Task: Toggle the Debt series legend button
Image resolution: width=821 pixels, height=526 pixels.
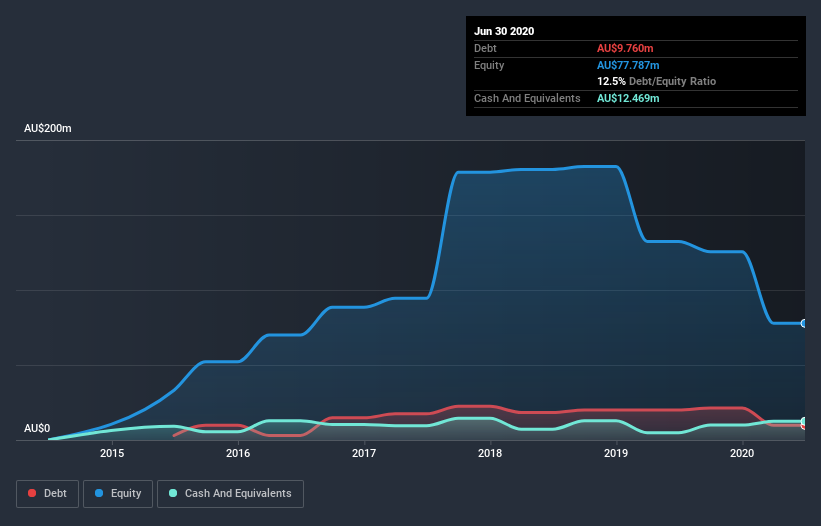Action: pyautogui.click(x=47, y=494)
